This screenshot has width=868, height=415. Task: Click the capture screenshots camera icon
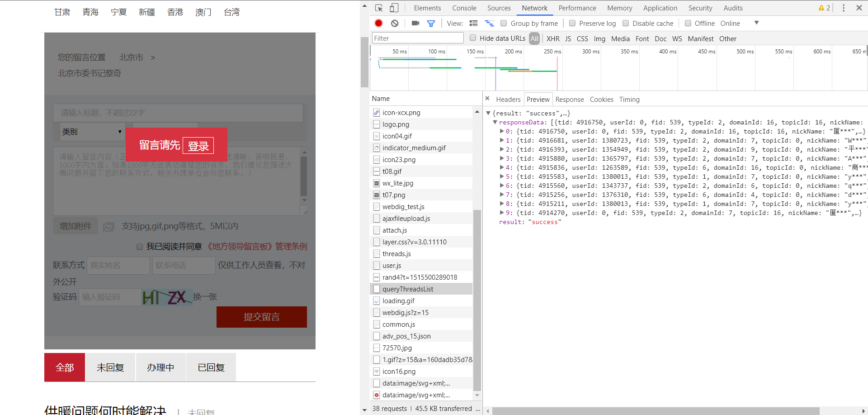click(415, 23)
